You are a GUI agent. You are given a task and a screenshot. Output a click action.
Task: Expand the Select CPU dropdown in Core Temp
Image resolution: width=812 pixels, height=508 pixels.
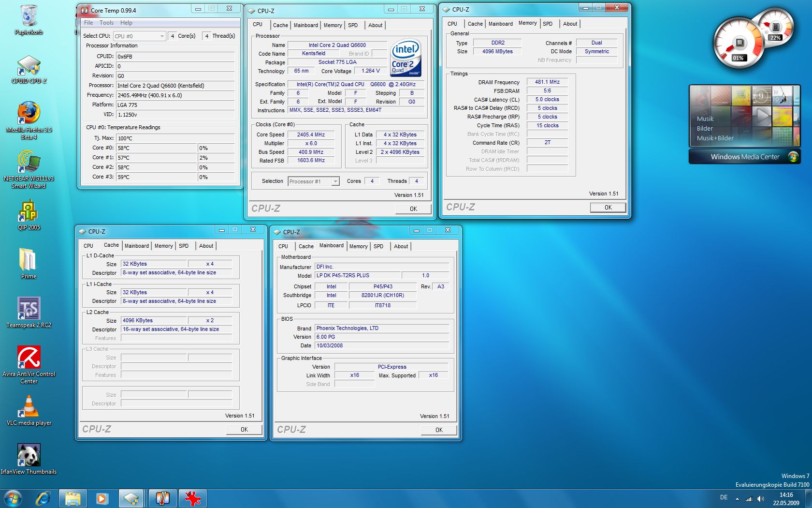162,36
